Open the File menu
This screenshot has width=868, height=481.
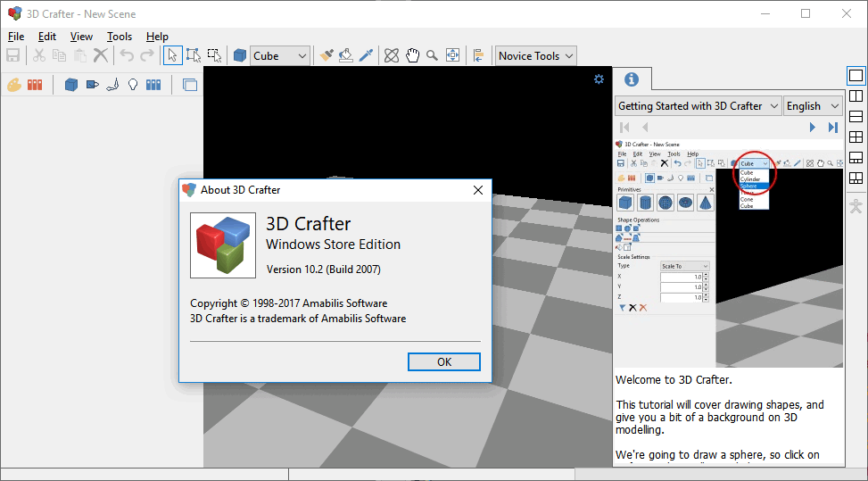[16, 37]
